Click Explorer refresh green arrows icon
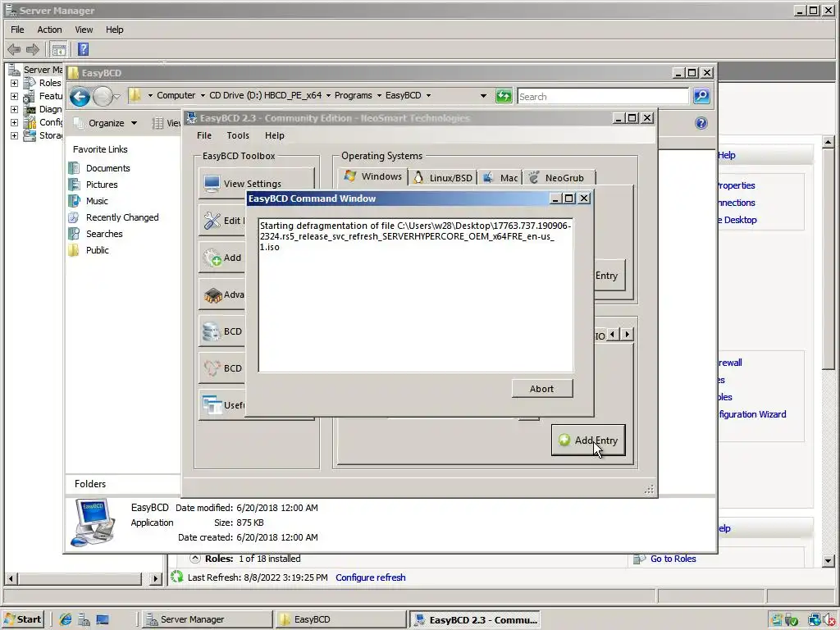Screen dimensions: 840x630 coord(504,97)
